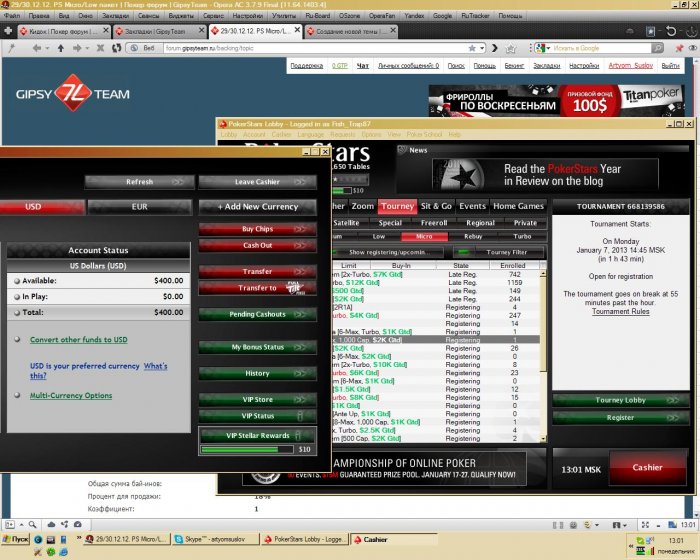This screenshot has height=560, width=700.
Task: Click the share icon in Opera status bar
Action: 65,525
